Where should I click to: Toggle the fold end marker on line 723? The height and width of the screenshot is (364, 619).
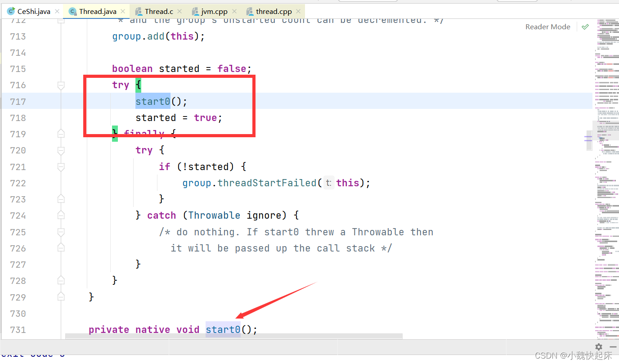point(61,199)
